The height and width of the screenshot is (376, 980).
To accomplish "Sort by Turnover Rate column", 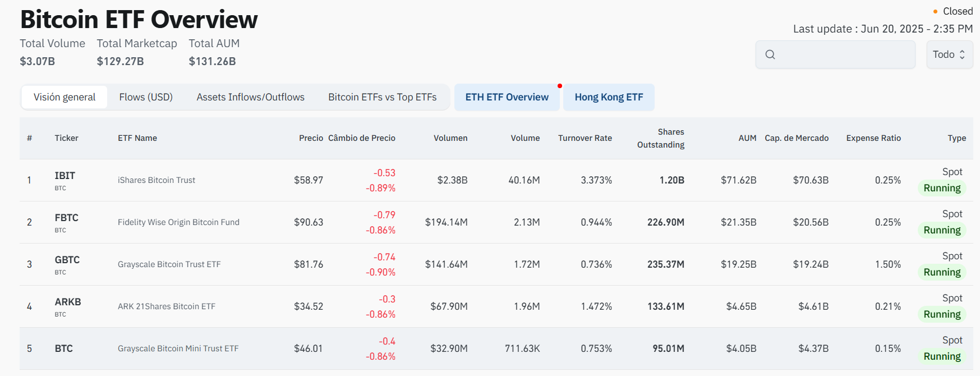I will click(x=585, y=138).
